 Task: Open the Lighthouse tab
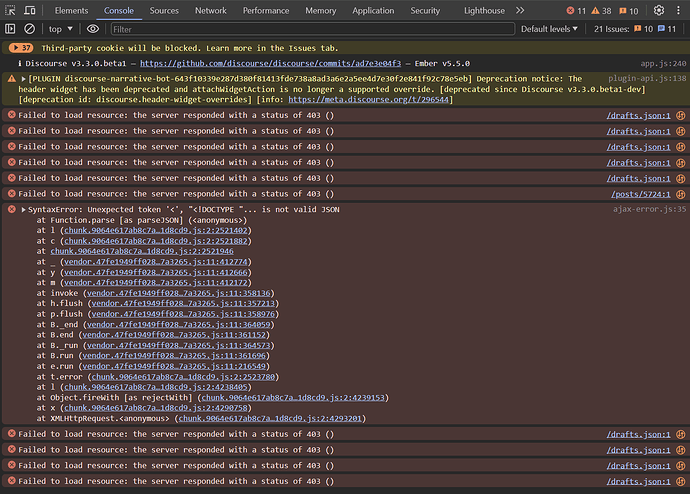click(484, 11)
